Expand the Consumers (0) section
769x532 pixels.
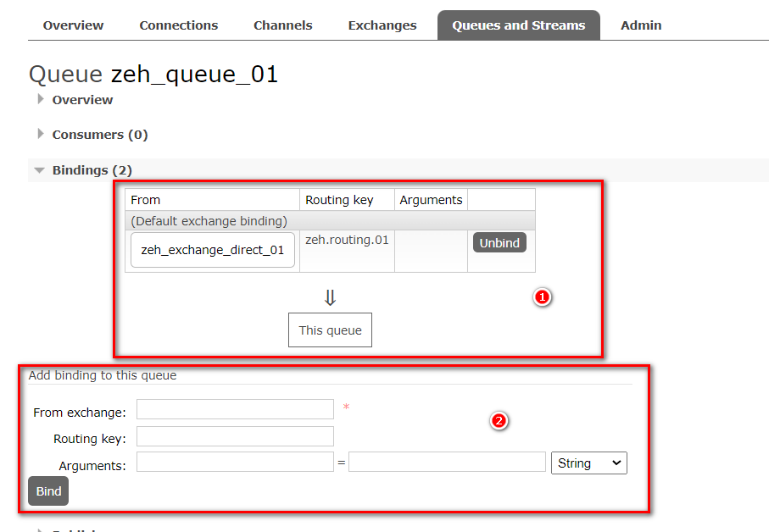99,135
